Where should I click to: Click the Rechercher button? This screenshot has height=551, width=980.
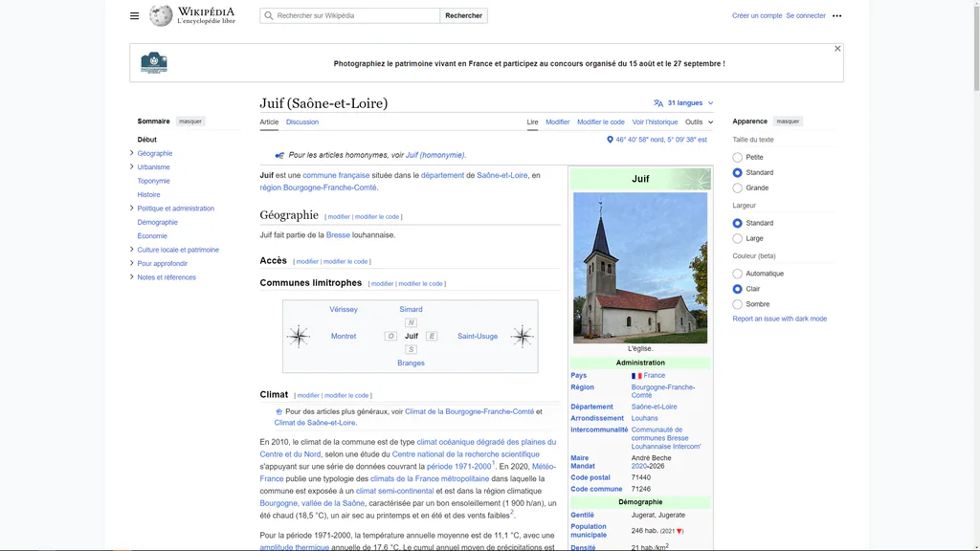pyautogui.click(x=463, y=15)
